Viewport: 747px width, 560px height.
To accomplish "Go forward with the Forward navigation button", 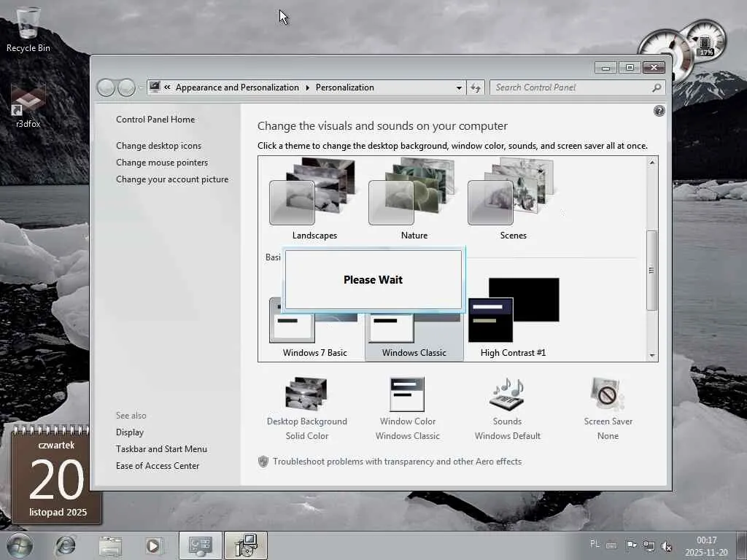I will click(126, 87).
